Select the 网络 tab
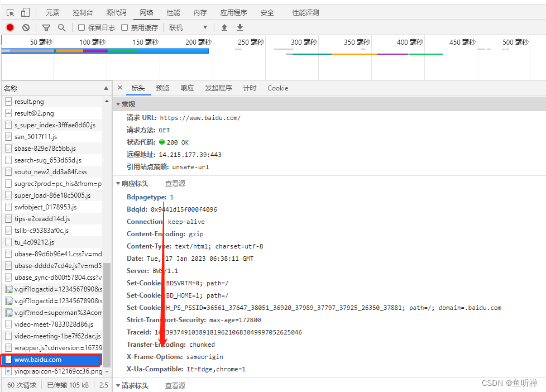The height and width of the screenshot is (392, 546). (146, 13)
